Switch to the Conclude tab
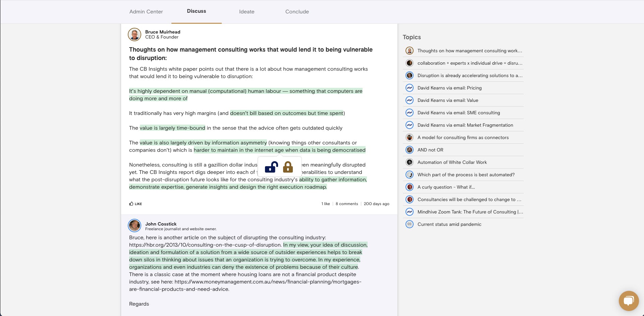Screen dimensions: 644x316 [297, 11]
